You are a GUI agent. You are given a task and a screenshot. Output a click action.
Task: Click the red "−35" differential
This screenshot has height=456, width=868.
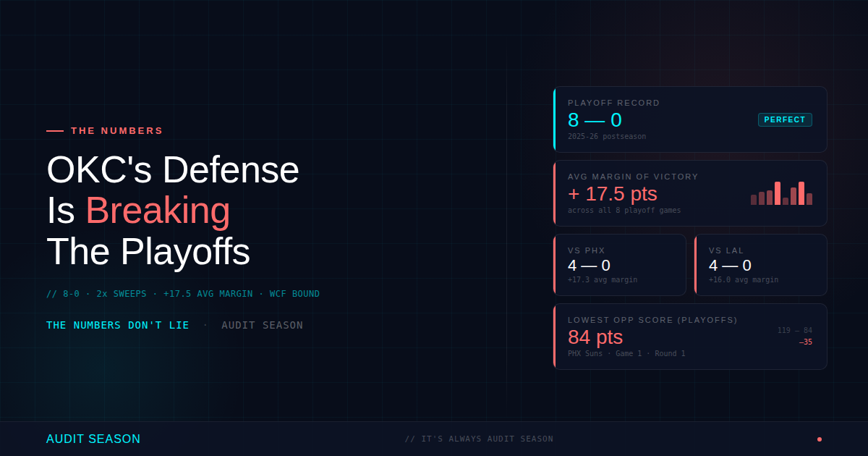pos(806,342)
